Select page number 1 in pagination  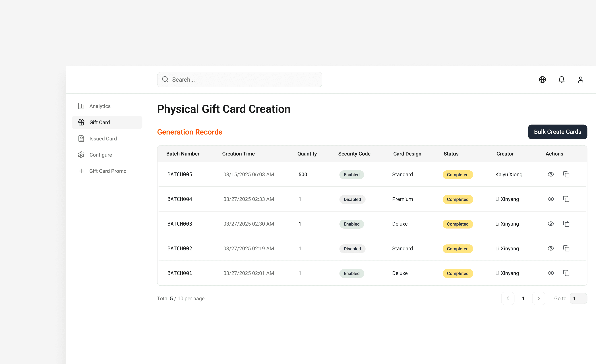523,298
